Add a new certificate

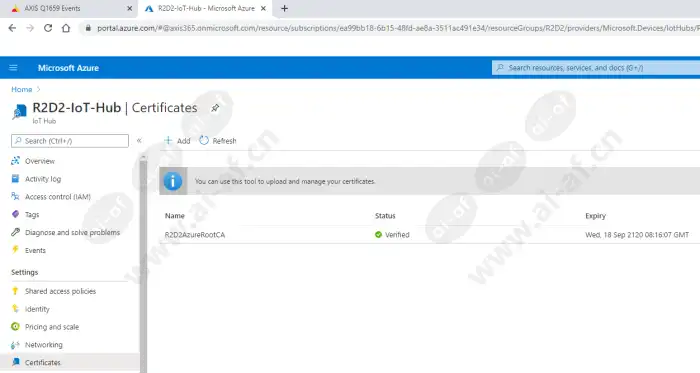[177, 141]
